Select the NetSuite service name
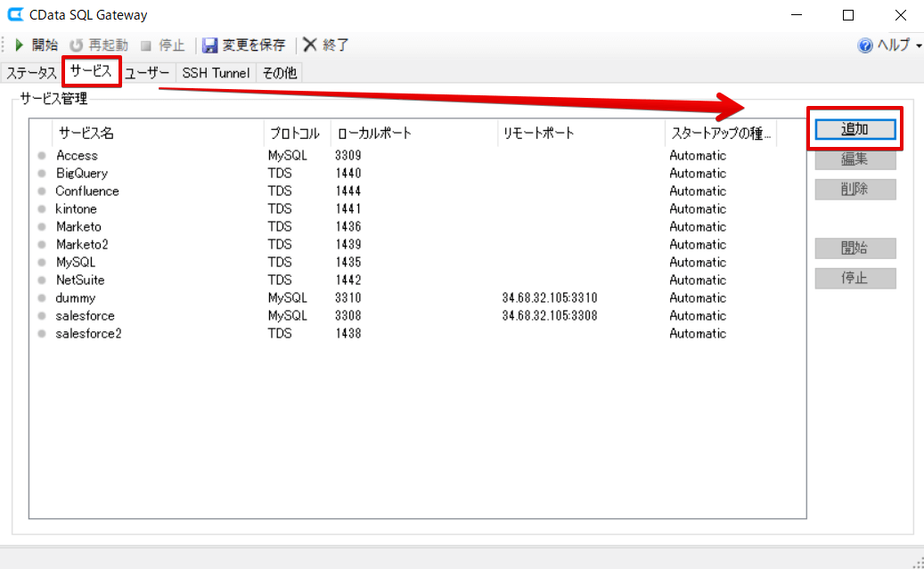This screenshot has height=569, width=924. click(x=80, y=280)
